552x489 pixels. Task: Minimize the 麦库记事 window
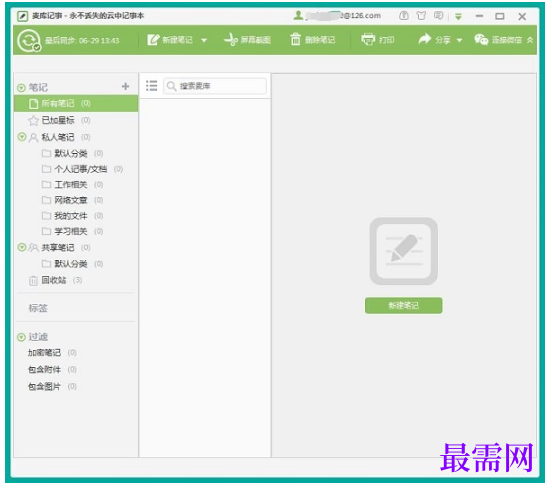click(x=479, y=16)
